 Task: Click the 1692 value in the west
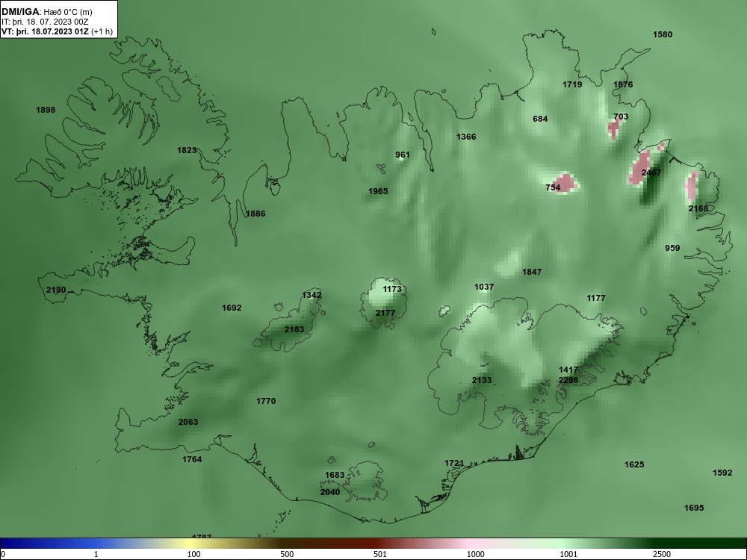pyautogui.click(x=232, y=308)
